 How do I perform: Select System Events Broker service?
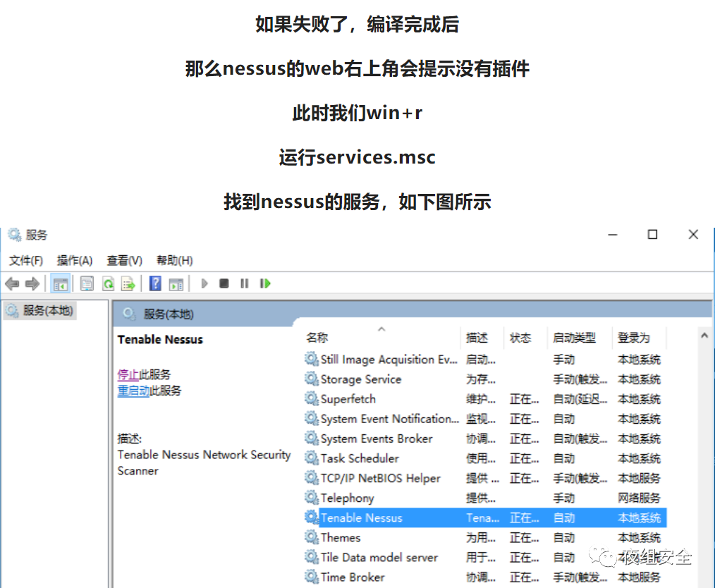tap(484, 439)
